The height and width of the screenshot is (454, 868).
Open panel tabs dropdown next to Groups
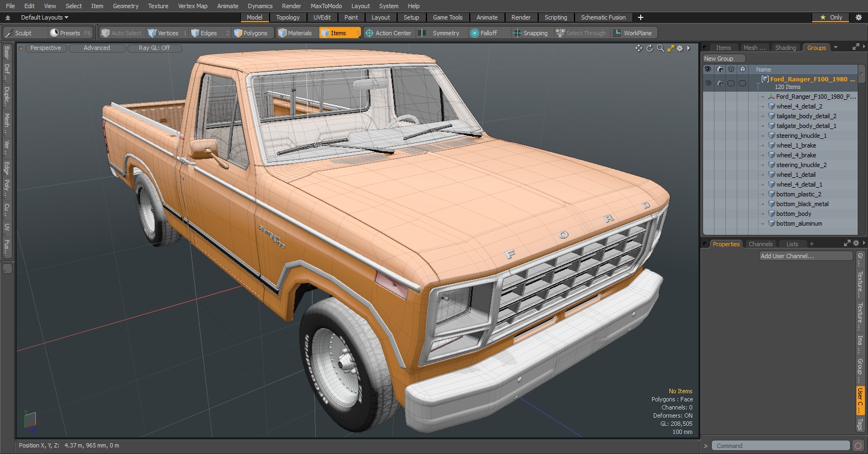[x=835, y=48]
